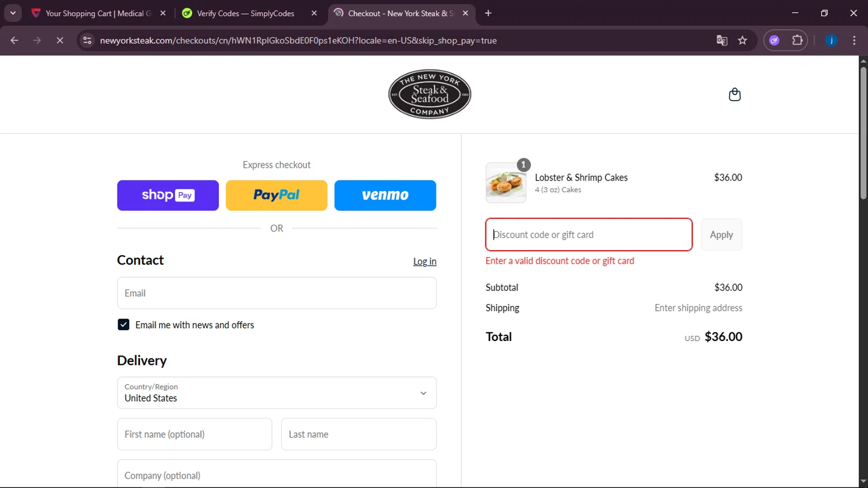The height and width of the screenshot is (488, 868).
Task: Click the translate page icon
Action: [722, 41]
